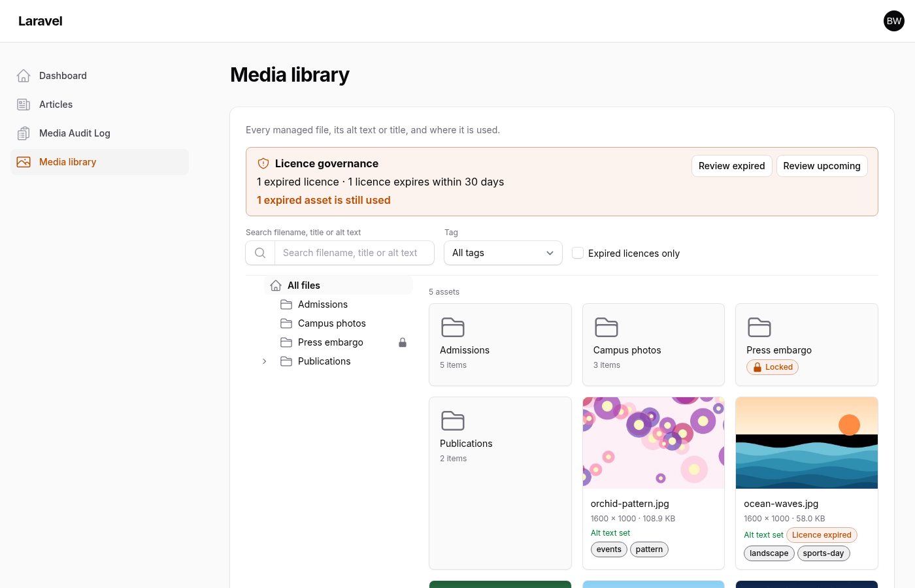Open the Admissions folder card icon
Image resolution: width=915 pixels, height=588 pixels.
pyautogui.click(x=453, y=327)
